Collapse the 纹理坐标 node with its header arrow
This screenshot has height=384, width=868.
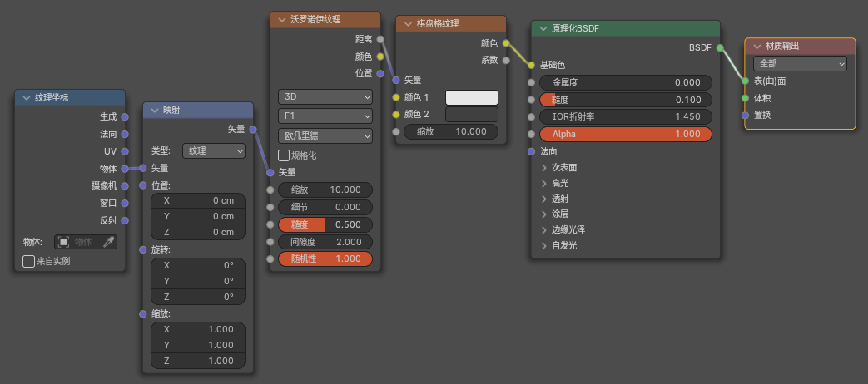pyautogui.click(x=27, y=98)
